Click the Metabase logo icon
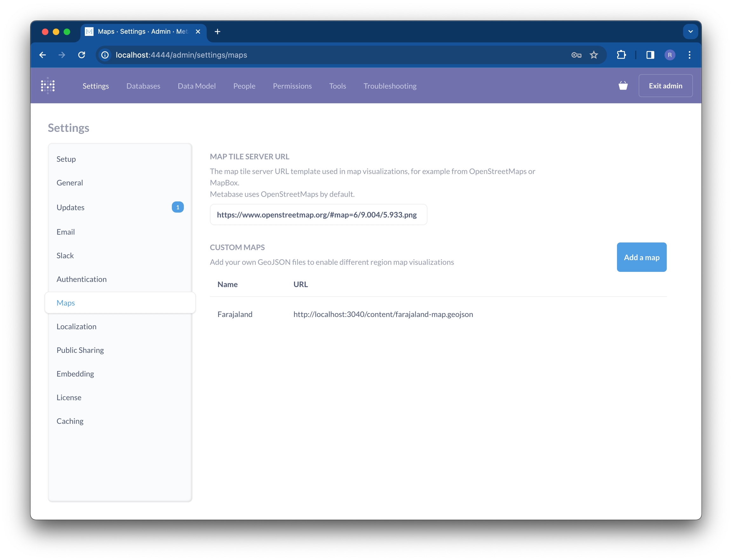 click(x=48, y=86)
